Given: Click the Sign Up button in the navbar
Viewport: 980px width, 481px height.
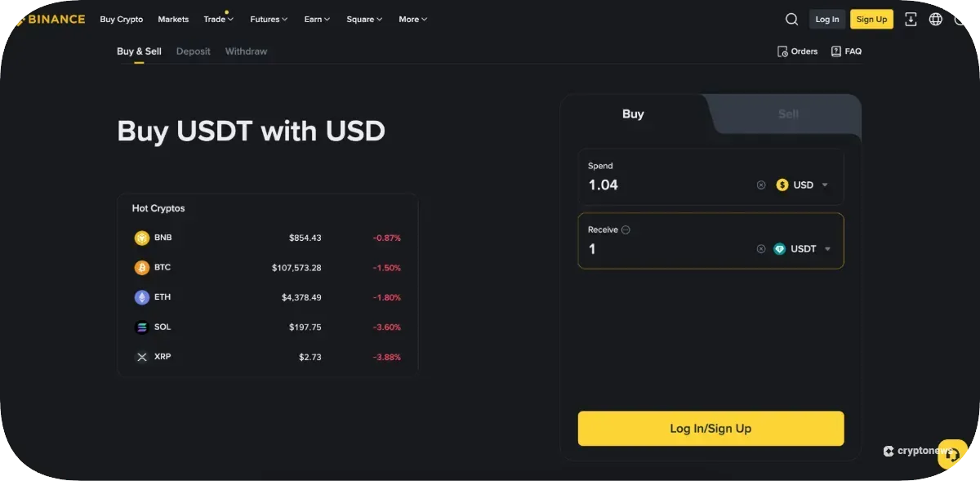Looking at the screenshot, I should [x=871, y=19].
